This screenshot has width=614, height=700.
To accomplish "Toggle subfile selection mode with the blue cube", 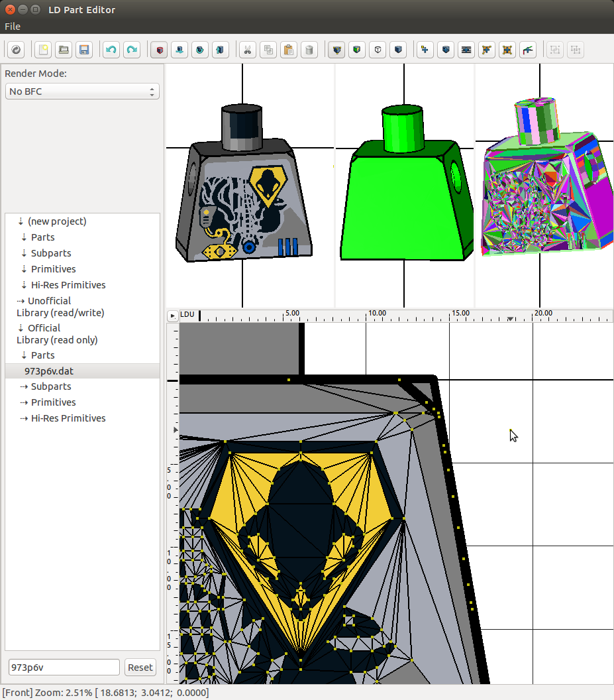I will coord(398,50).
